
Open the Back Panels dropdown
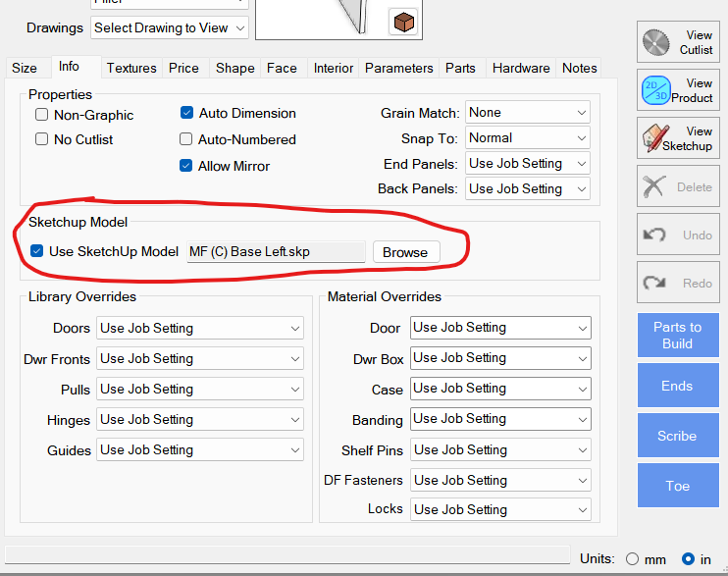click(x=528, y=188)
